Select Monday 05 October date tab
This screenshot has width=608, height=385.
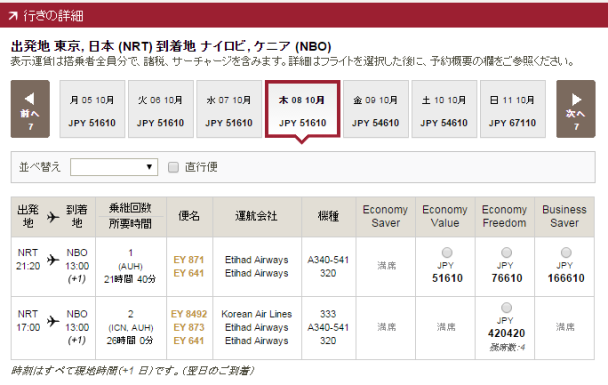click(92, 109)
